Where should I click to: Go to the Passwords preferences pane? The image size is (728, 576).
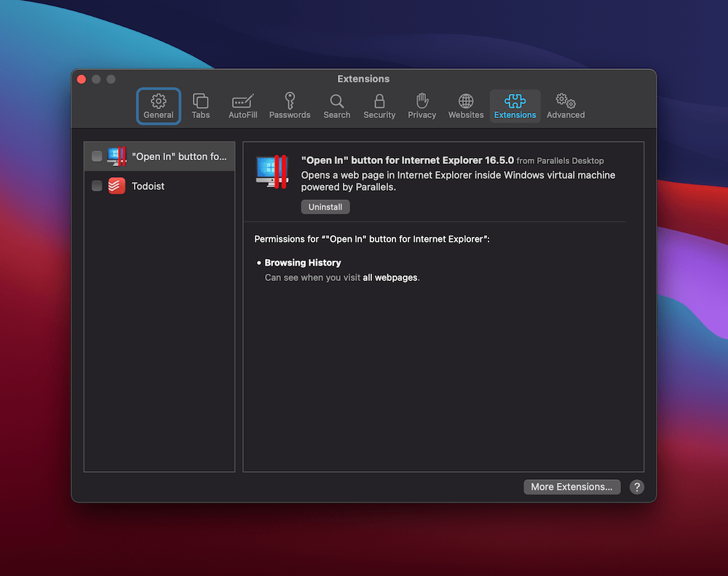pos(290,106)
